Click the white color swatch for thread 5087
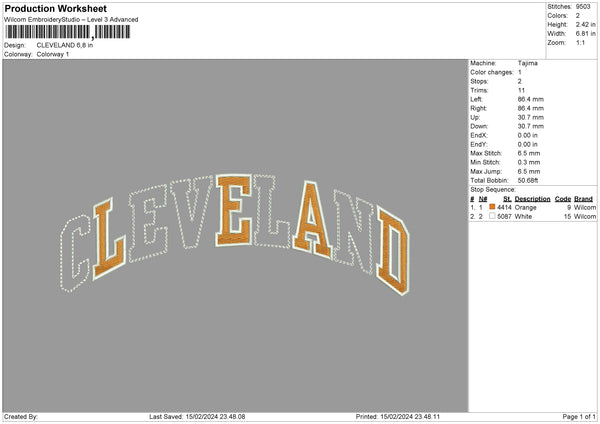 pyautogui.click(x=492, y=216)
